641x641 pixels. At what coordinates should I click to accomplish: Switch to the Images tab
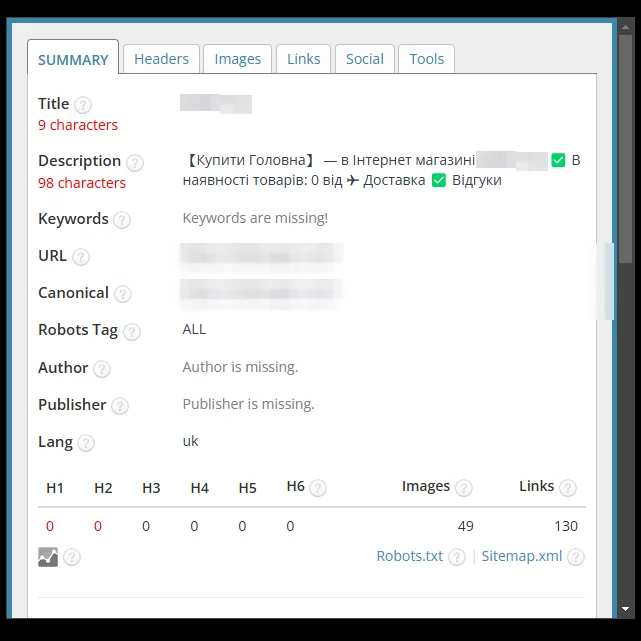[238, 59]
